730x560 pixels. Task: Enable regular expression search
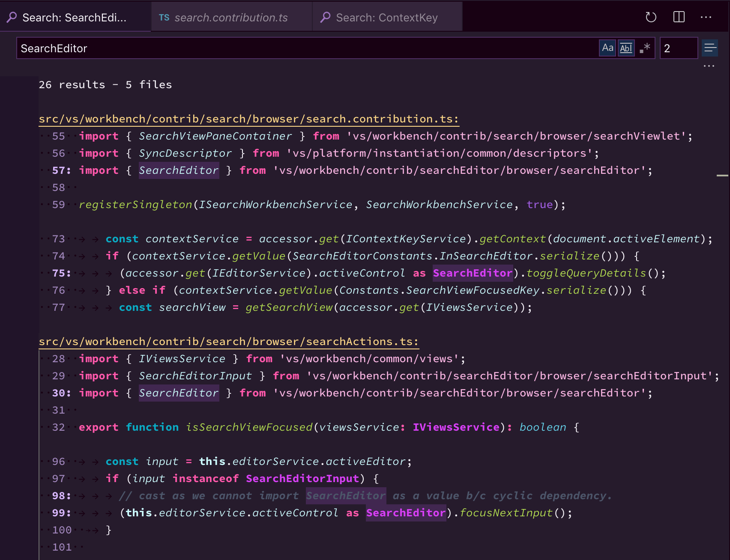(x=644, y=48)
